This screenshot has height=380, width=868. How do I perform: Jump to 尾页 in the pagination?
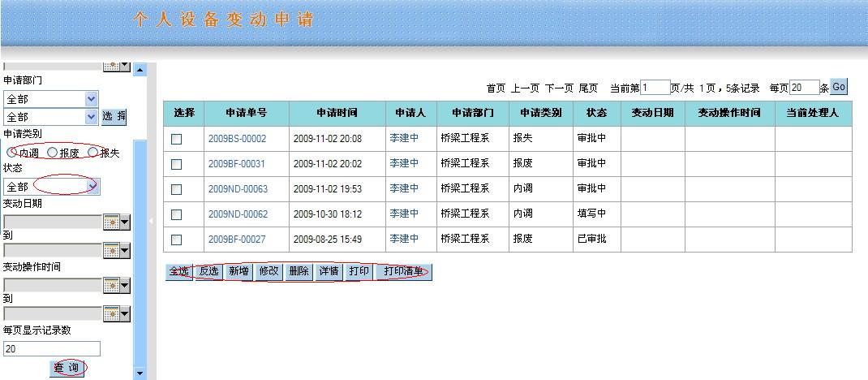[x=588, y=88]
